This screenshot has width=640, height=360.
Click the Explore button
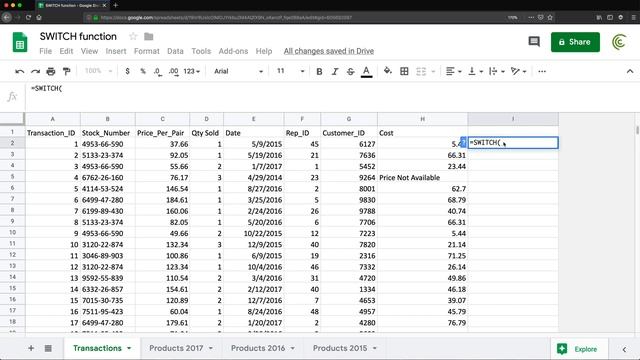[579, 349]
